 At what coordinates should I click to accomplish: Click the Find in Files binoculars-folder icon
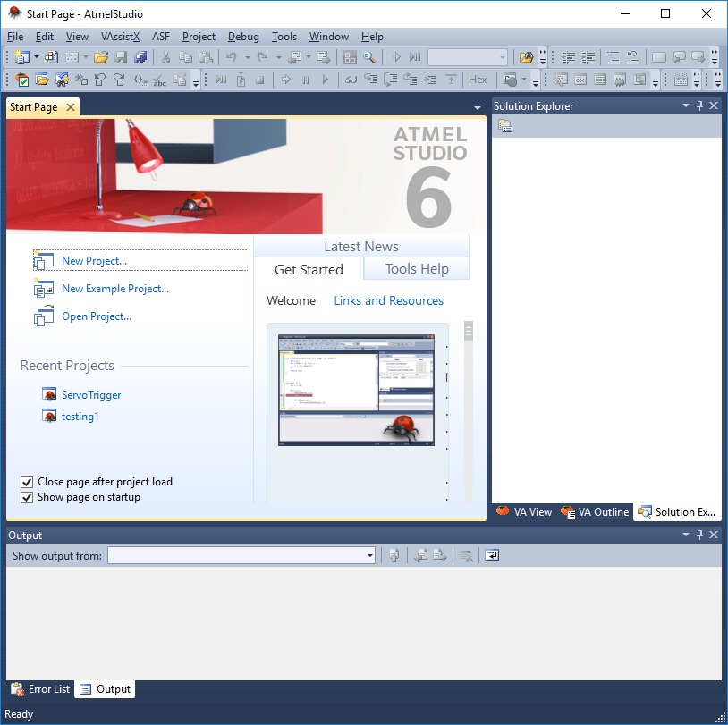(x=526, y=57)
